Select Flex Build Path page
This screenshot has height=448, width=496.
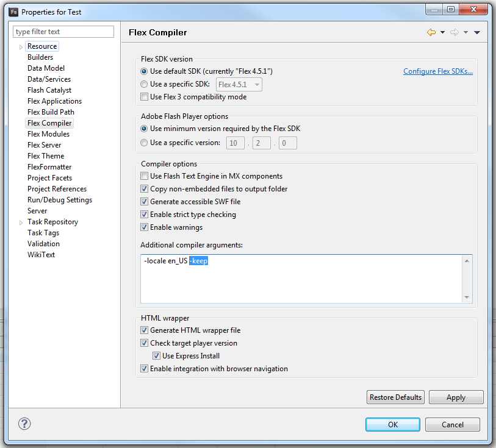[51, 112]
